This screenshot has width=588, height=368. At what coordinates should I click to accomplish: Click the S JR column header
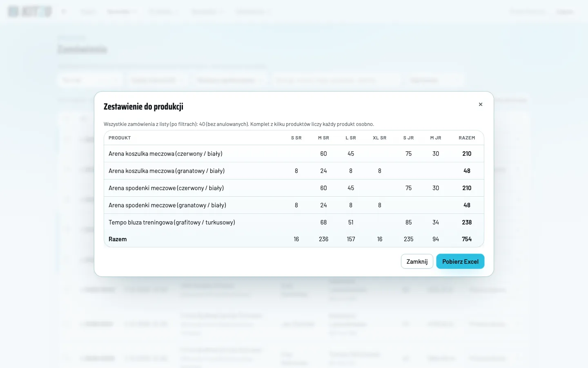click(409, 138)
